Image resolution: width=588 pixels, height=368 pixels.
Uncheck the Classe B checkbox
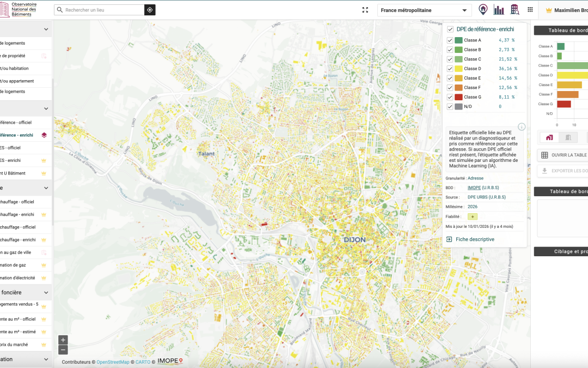(450, 50)
